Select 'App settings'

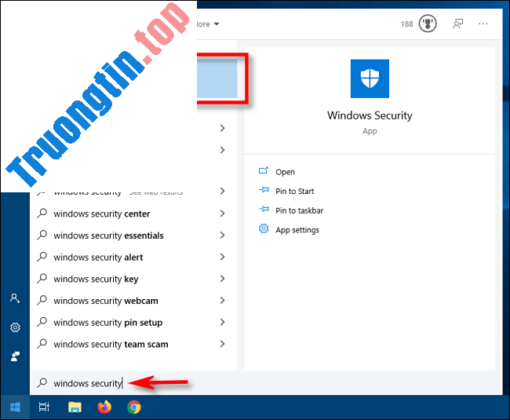(297, 230)
